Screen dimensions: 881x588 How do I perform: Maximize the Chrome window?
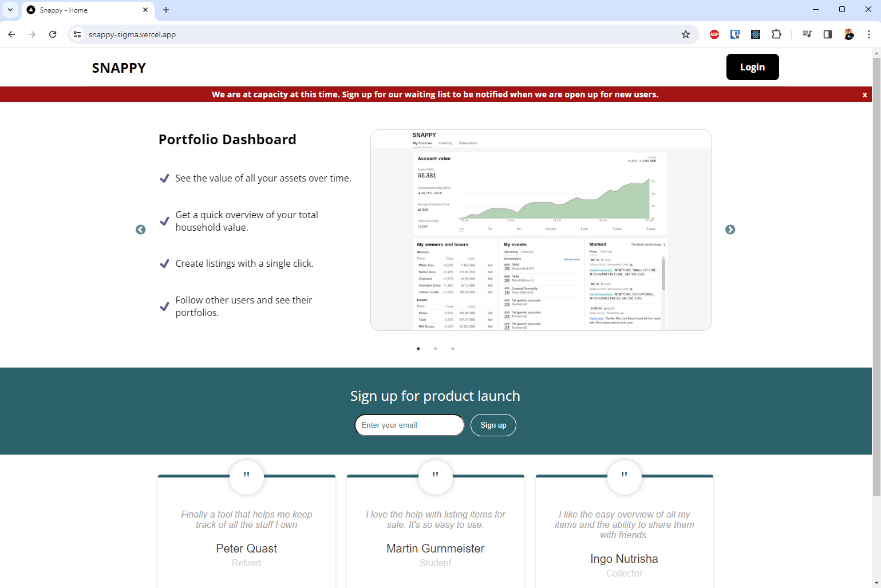842,10
